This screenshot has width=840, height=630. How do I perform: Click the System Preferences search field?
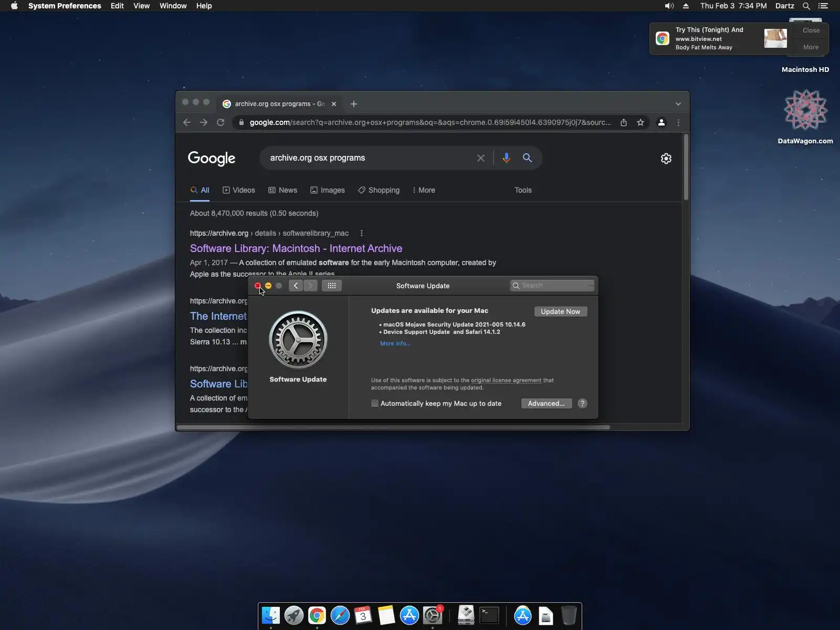(x=552, y=286)
